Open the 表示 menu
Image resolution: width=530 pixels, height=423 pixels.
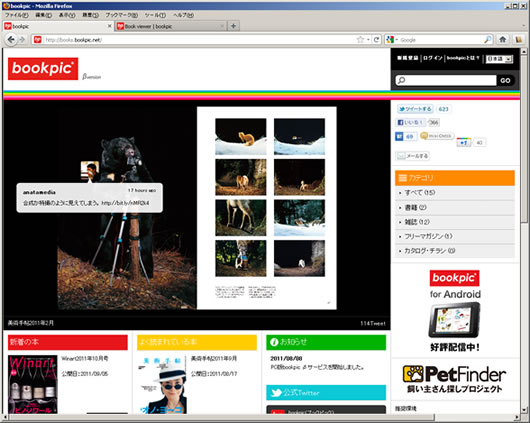(x=67, y=15)
